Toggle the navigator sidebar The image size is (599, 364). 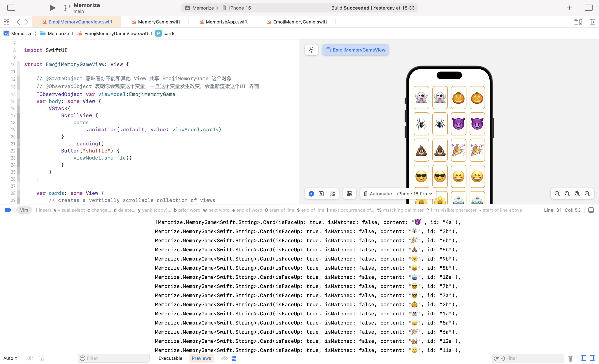tap(11, 8)
